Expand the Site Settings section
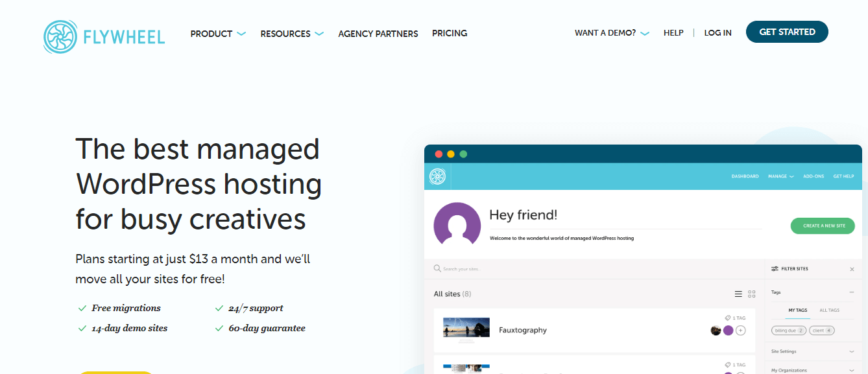 pyautogui.click(x=813, y=351)
